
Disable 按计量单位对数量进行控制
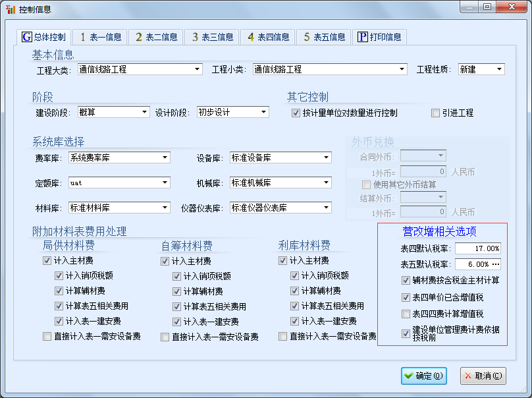tap(296, 113)
